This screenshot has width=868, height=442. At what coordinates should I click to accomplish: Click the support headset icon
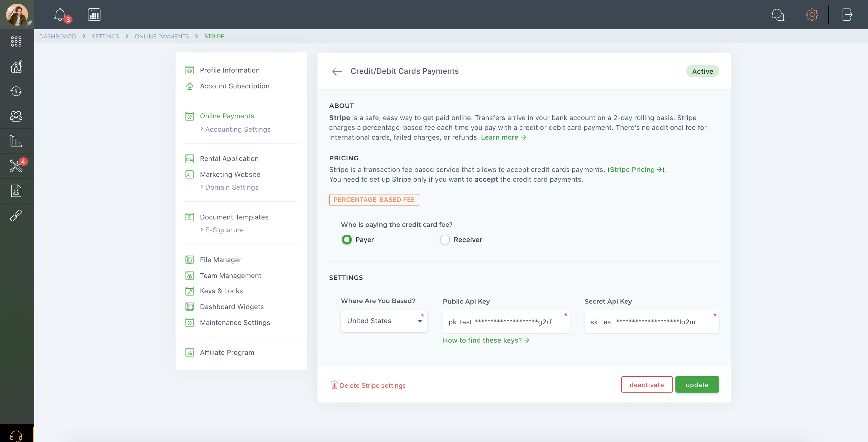16,436
